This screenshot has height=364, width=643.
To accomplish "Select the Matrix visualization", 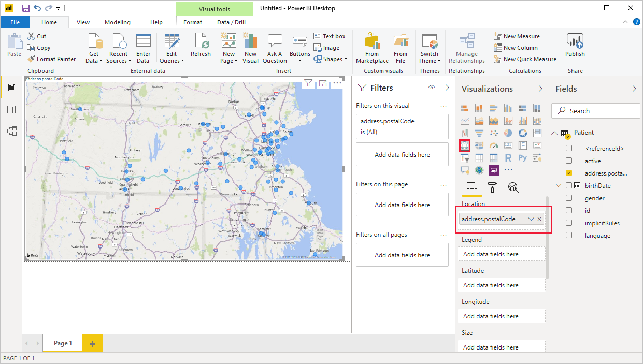I will click(x=494, y=158).
